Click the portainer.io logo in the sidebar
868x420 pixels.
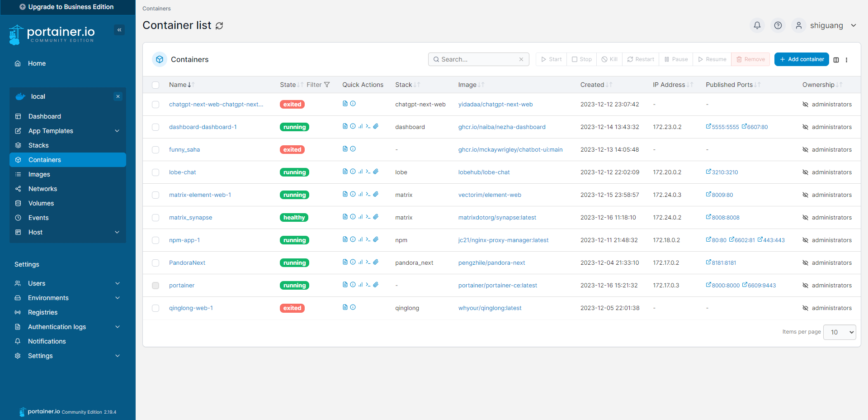point(52,35)
